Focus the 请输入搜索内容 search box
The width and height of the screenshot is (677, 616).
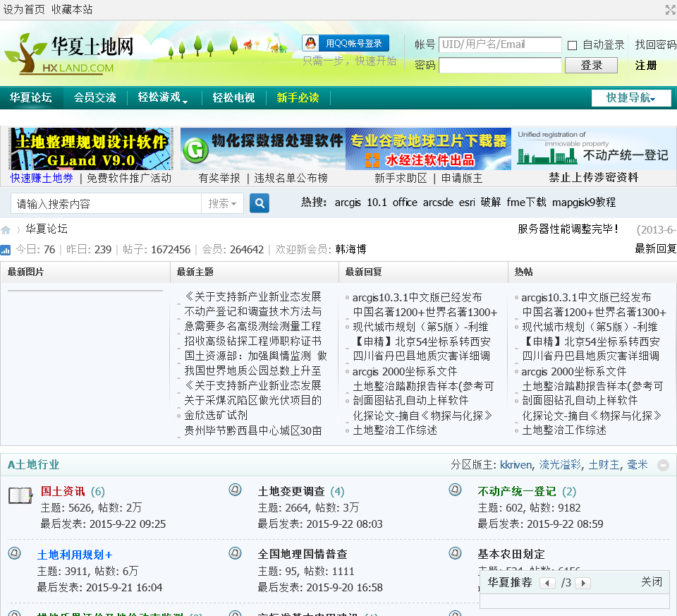click(x=106, y=203)
